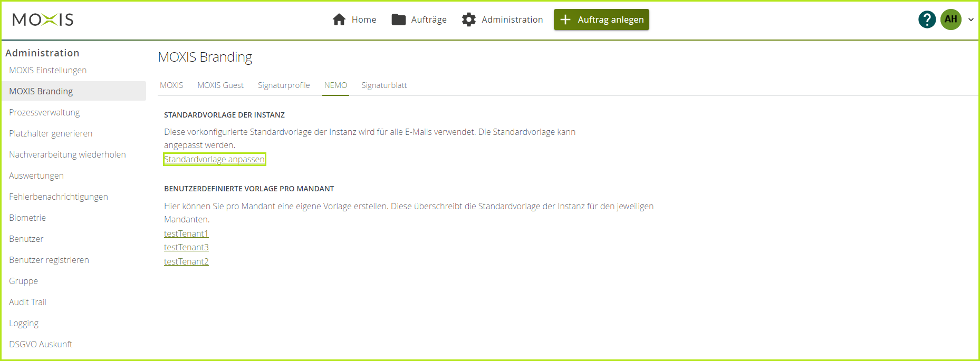This screenshot has height=361, width=980.
Task: Open Audit Trail from the sidebar
Action: [x=27, y=302]
